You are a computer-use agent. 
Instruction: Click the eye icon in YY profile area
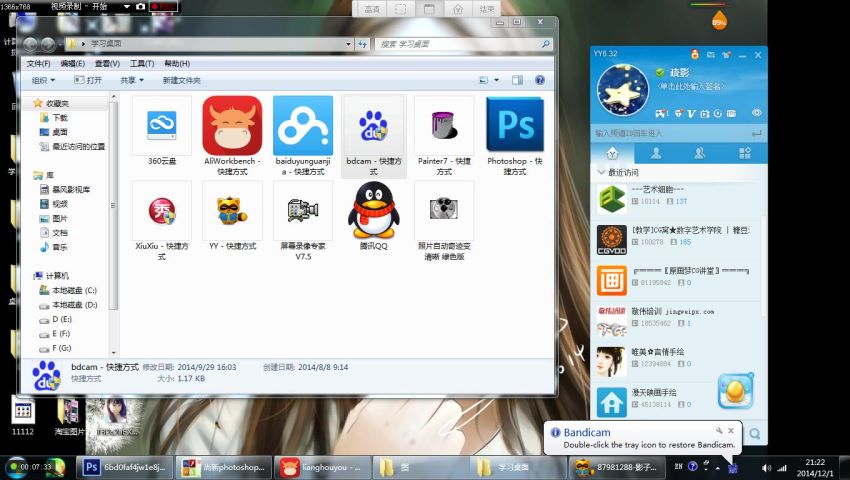pos(756,113)
